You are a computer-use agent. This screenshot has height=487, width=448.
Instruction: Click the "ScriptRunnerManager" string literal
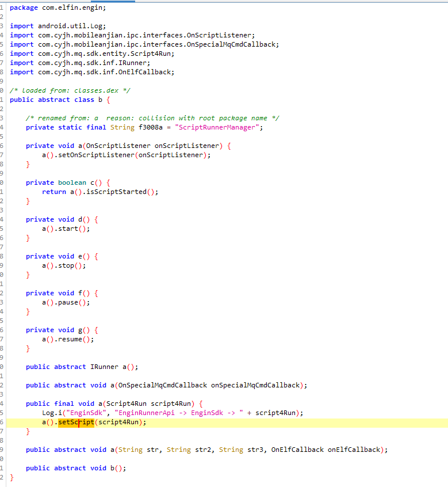[x=217, y=127]
